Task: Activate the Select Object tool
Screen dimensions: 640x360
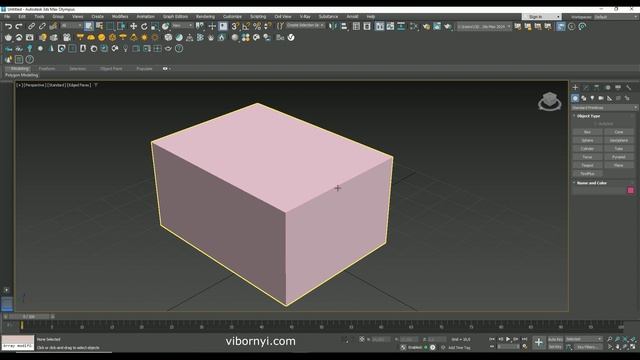Action: (89, 27)
